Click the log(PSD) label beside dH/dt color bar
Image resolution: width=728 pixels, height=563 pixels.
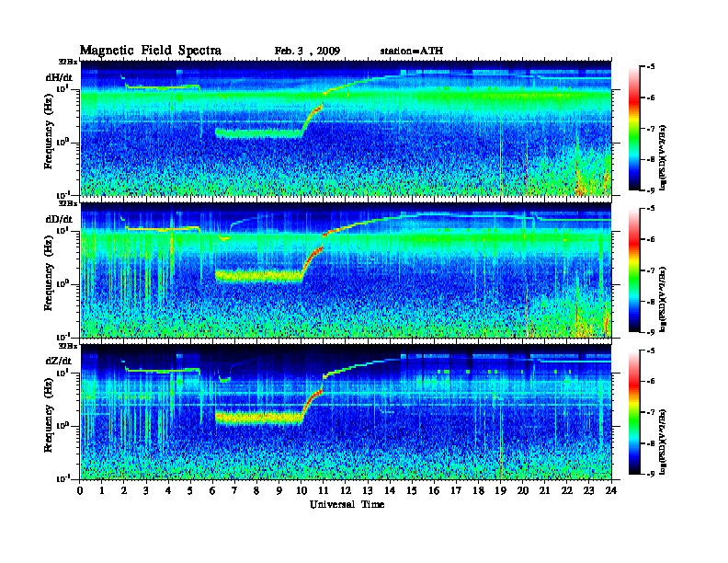tap(663, 157)
